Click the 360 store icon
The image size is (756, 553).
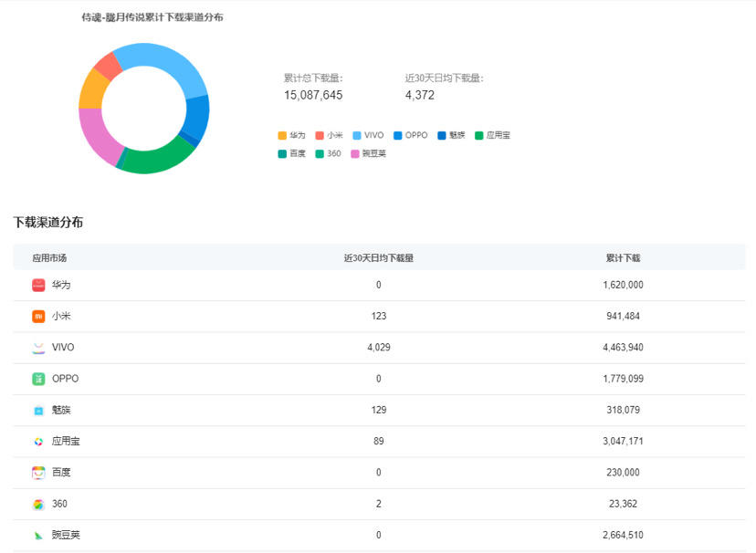[38, 504]
